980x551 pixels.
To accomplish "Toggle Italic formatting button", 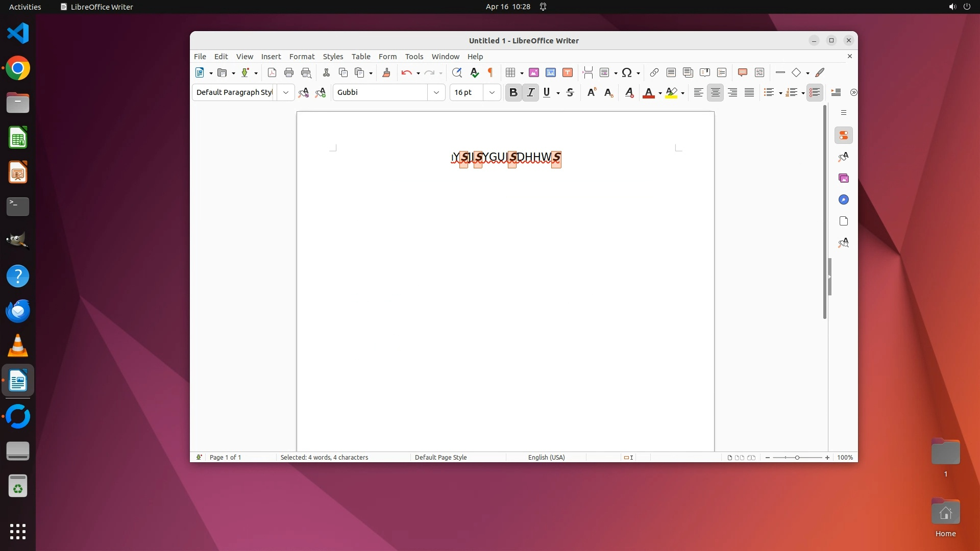I will pyautogui.click(x=531, y=92).
